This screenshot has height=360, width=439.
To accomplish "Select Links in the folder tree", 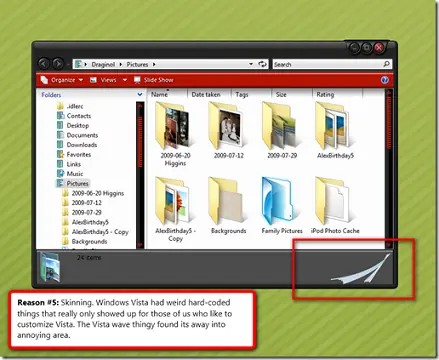I will (x=69, y=164).
